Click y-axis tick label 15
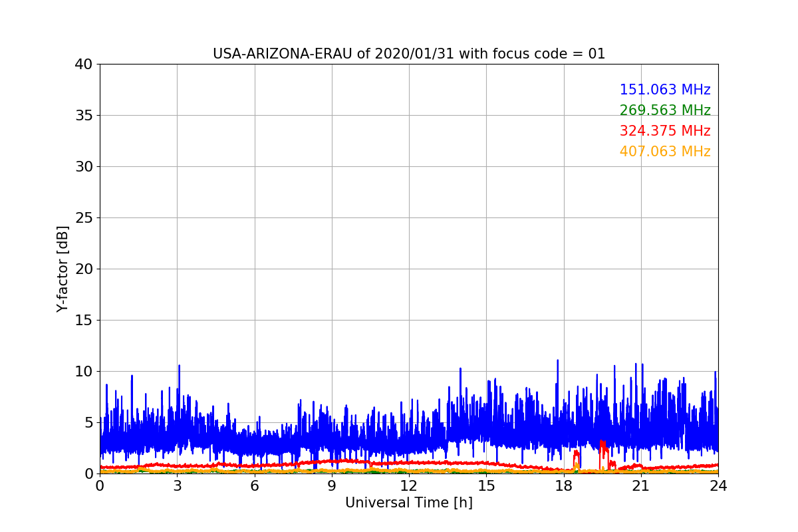798x532 pixels. click(84, 321)
